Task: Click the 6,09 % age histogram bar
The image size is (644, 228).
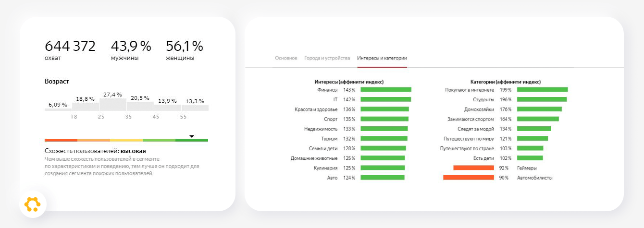Action: tap(58, 109)
